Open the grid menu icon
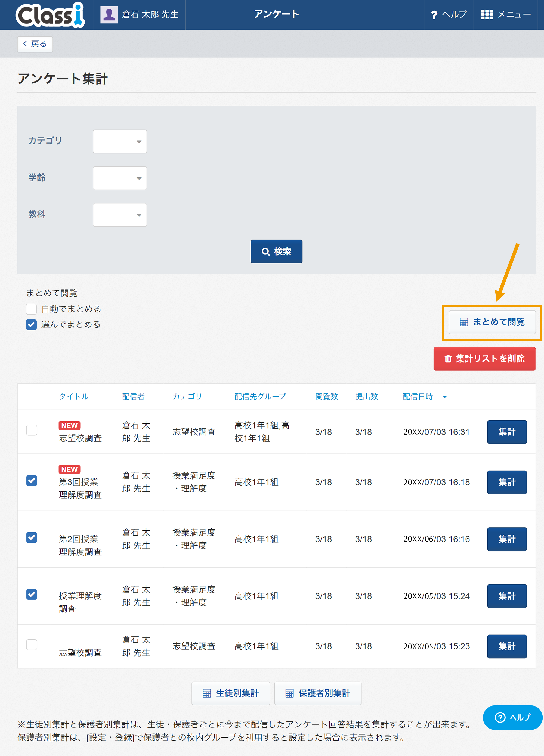 pyautogui.click(x=487, y=15)
